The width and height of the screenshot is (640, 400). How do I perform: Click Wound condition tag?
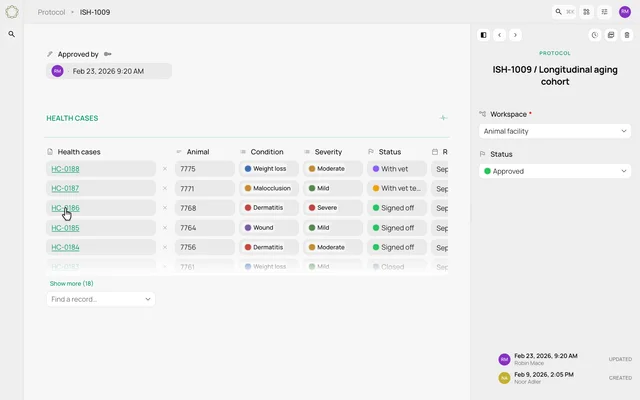259,227
